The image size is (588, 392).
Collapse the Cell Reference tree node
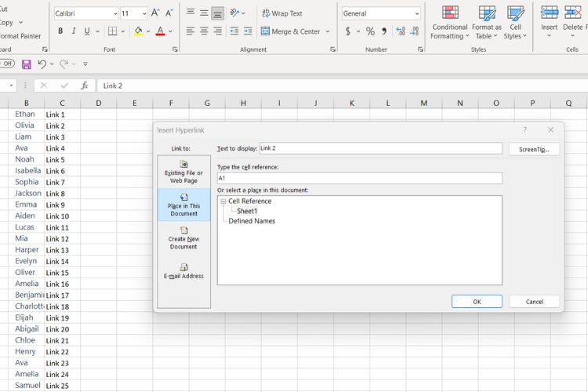click(x=223, y=201)
